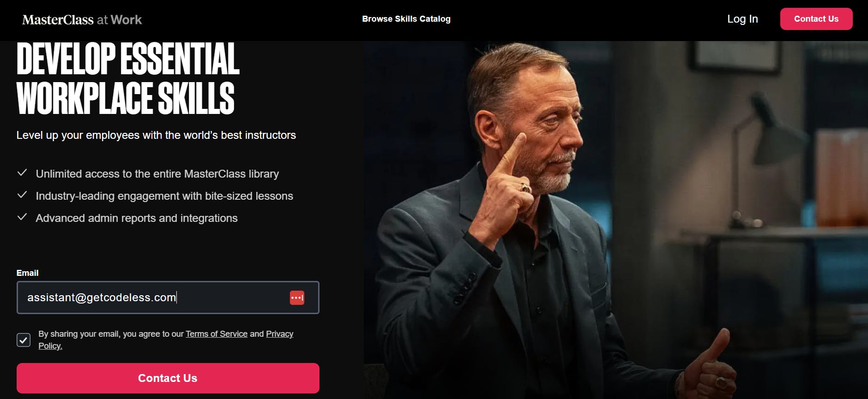Viewport: 868px width, 399px height.
Task: Click the 'at Work' text in the logo
Action: click(119, 19)
